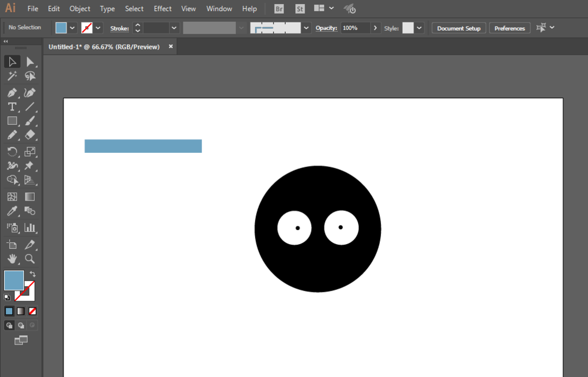Image resolution: width=588 pixels, height=377 pixels.
Task: Select the Direct Selection tool
Action: point(30,62)
